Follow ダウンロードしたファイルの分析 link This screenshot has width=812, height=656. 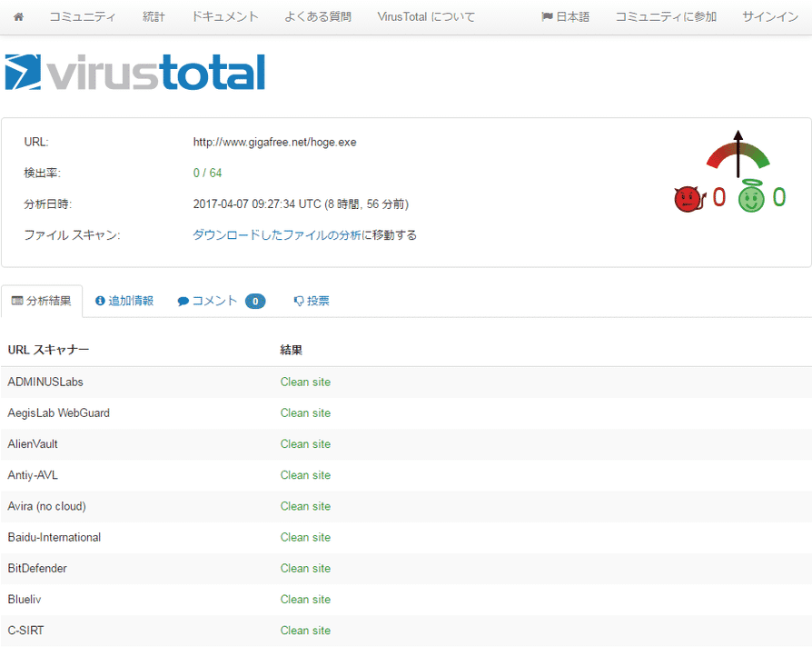277,235
